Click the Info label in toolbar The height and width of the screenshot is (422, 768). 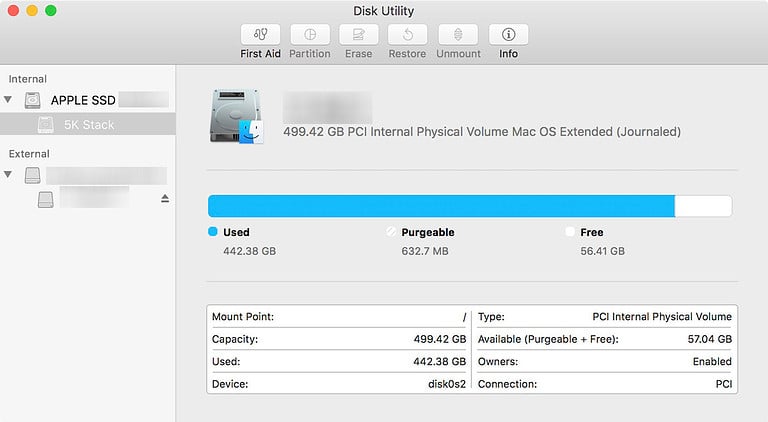pos(508,54)
